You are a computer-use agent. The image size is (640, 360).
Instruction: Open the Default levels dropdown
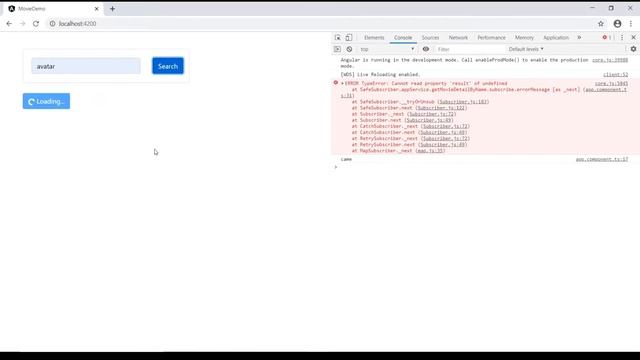coord(526,49)
